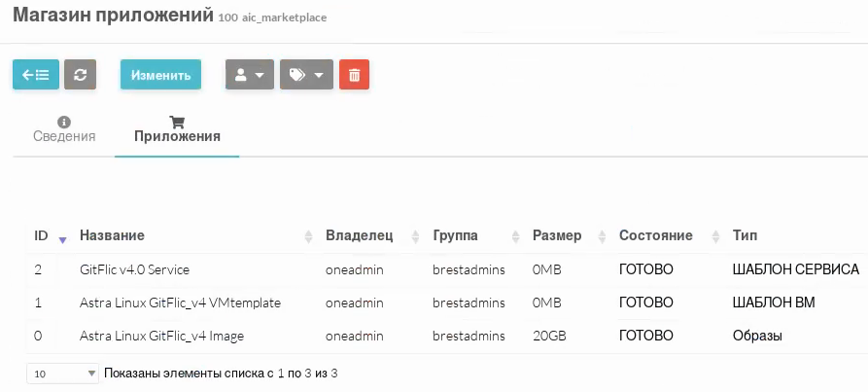Click the Astra Linux GitFlic_v4 Image entry
This screenshot has height=392, width=868.
pyautogui.click(x=161, y=337)
